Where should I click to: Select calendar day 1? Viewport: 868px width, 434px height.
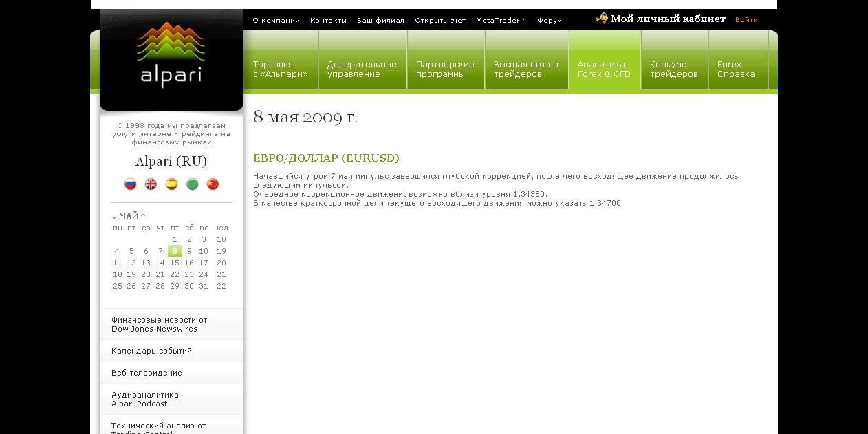coord(175,239)
